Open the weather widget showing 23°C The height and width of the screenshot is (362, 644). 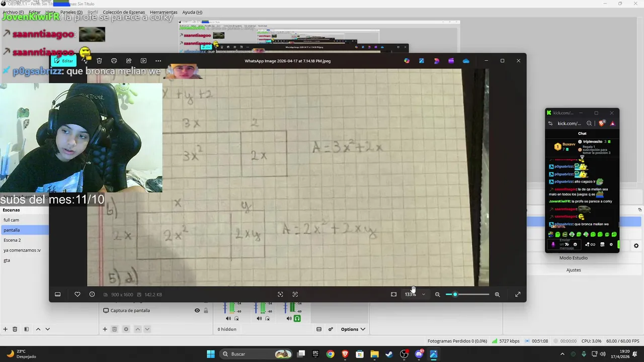click(22, 354)
